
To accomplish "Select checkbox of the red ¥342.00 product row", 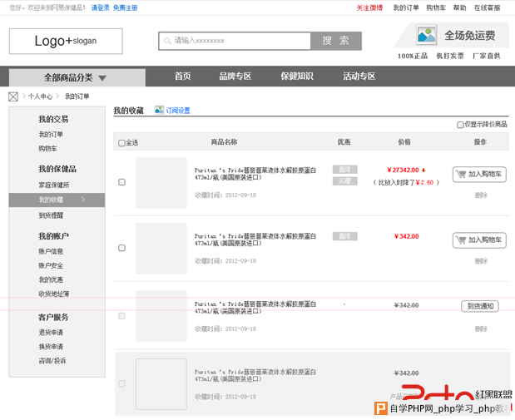I will point(121,248).
